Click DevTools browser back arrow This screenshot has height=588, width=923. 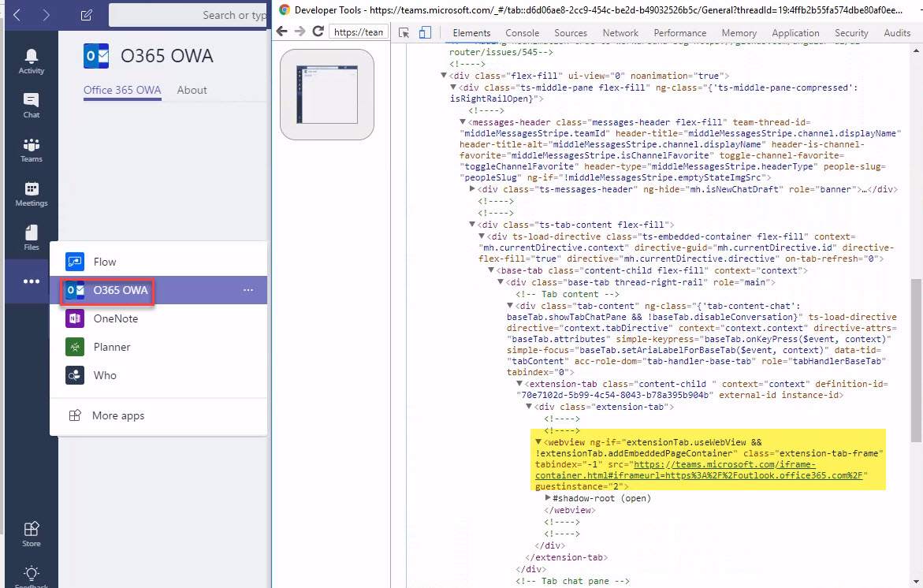(x=282, y=32)
